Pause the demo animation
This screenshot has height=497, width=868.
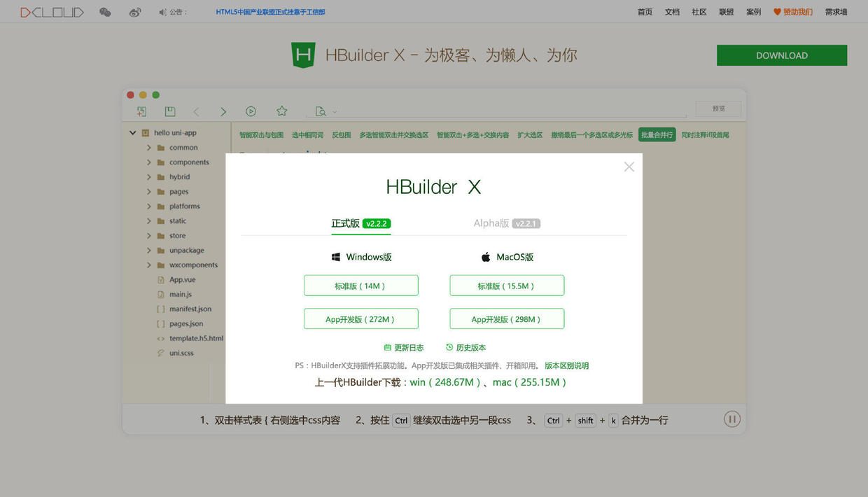pyautogui.click(x=731, y=419)
